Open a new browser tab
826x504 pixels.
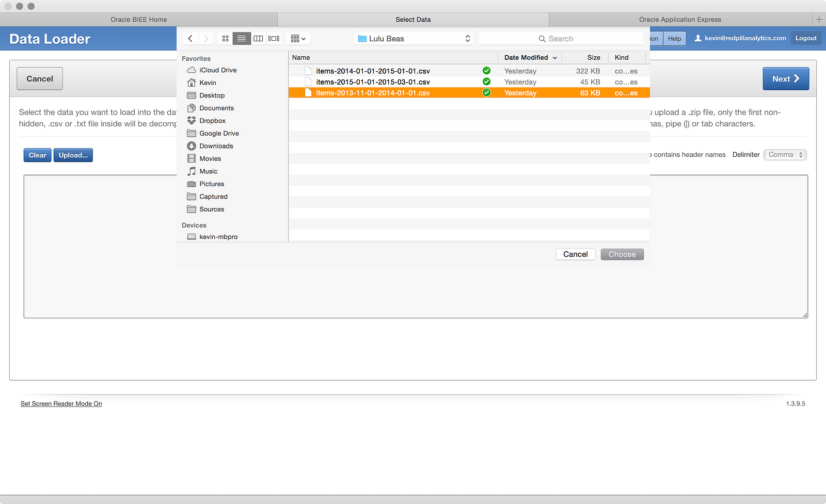click(819, 20)
